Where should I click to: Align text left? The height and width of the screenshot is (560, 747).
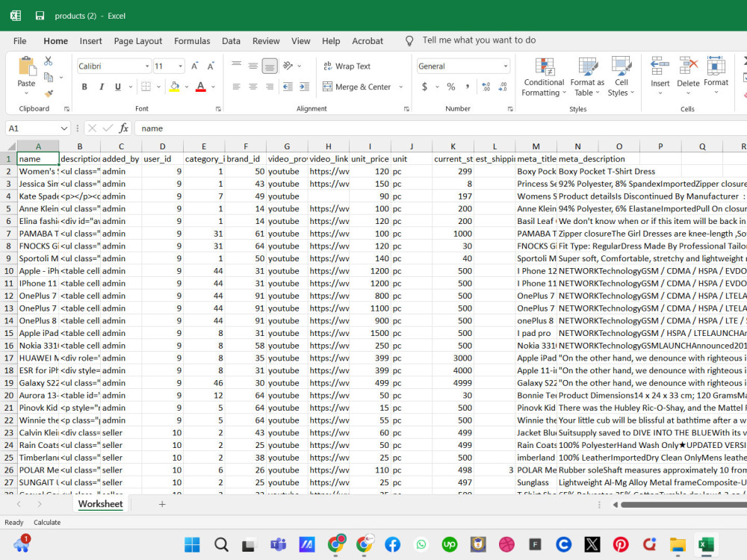pyautogui.click(x=236, y=87)
